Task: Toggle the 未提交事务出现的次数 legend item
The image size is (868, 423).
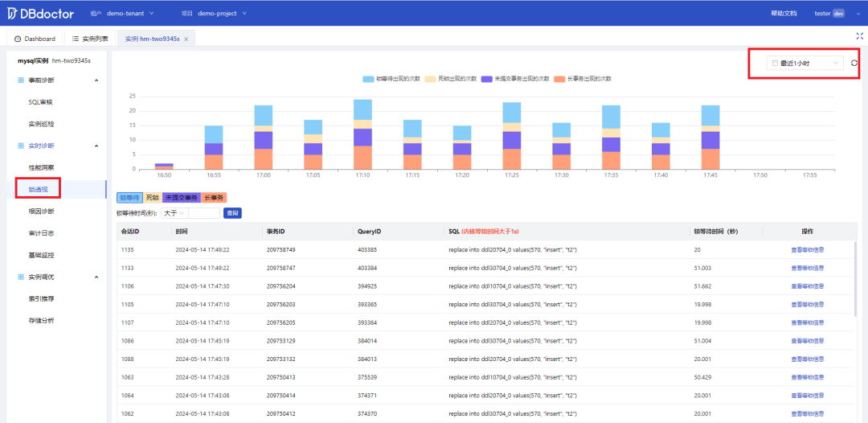Action: point(515,79)
